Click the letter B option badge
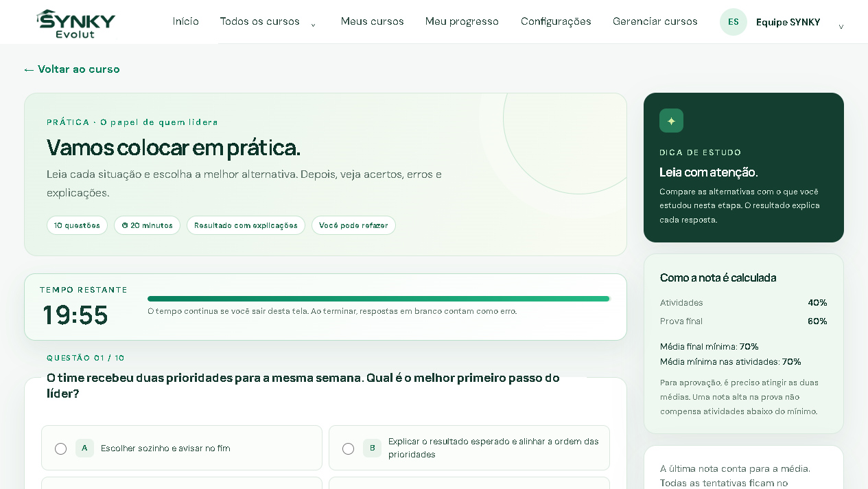Screen dimensions: 868x489 click(372, 448)
